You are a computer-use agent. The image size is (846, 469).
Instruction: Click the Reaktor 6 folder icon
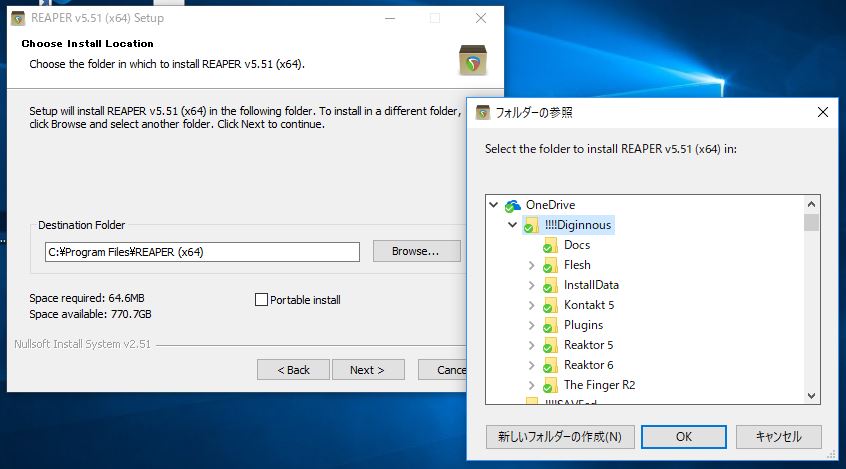pyautogui.click(x=550, y=365)
